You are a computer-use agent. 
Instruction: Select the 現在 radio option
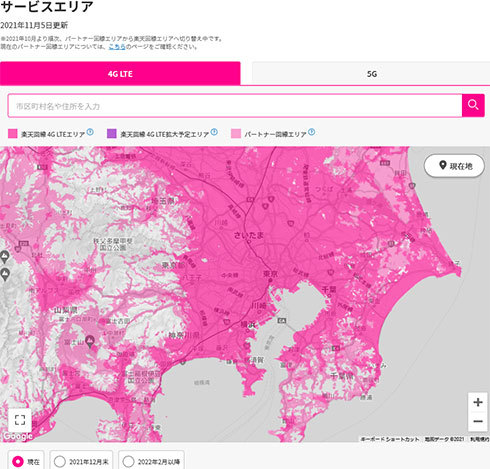[26, 461]
